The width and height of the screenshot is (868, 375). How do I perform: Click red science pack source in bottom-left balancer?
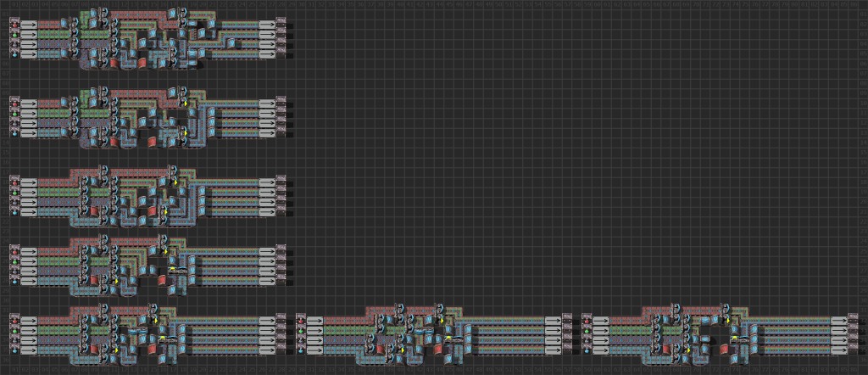point(15,322)
